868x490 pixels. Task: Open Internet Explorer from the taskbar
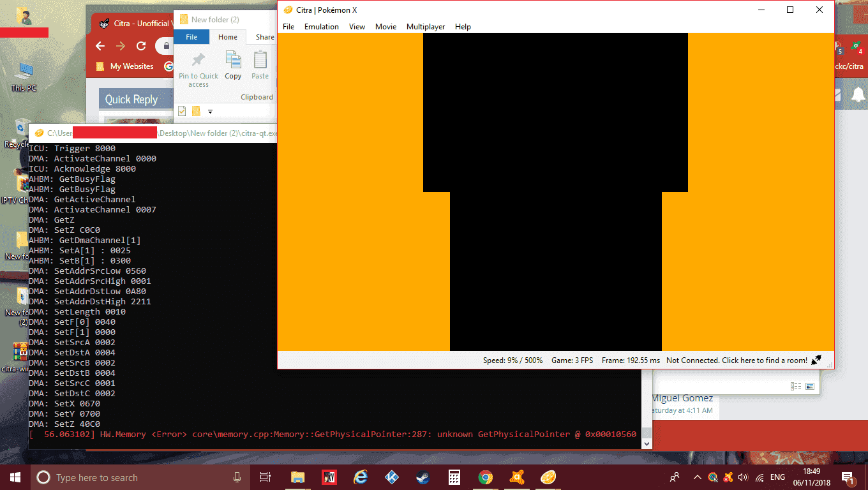click(x=361, y=477)
